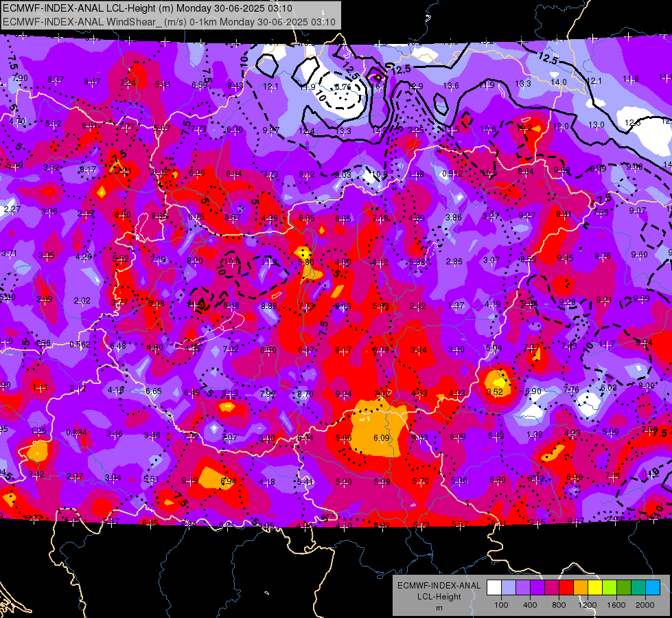Click the WindShear 0-1km title line
The height and width of the screenshot is (618, 672).
tap(169, 22)
